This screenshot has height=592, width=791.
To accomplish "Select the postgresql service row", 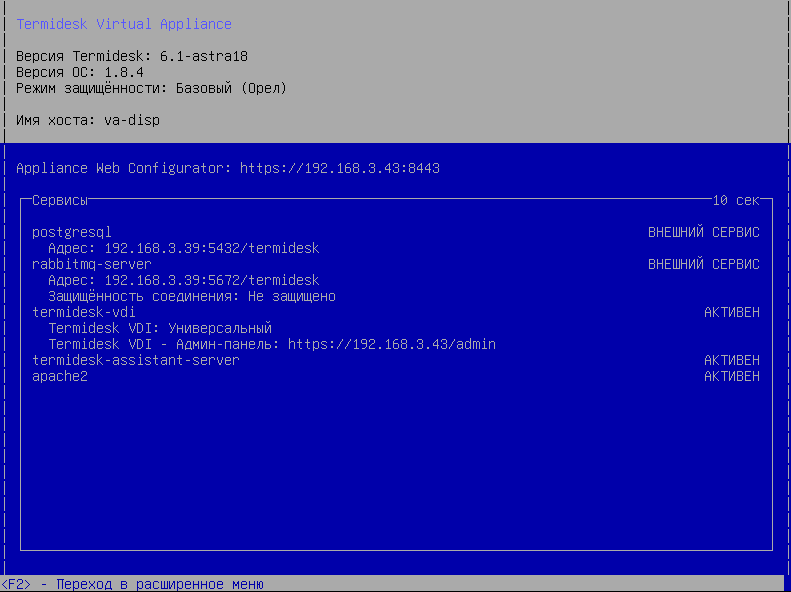I will pyautogui.click(x=396, y=232).
